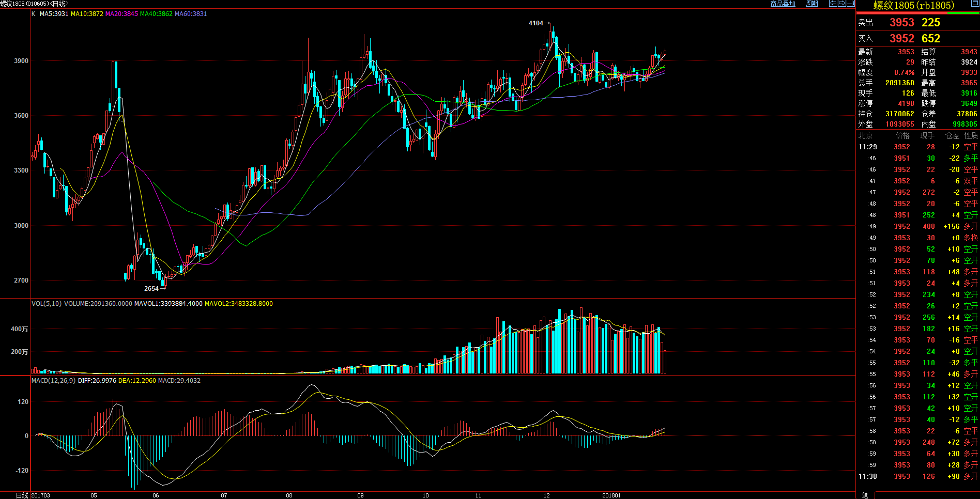980x499 pixels.
Task: Click the maximize quote panel icon
Action: tap(974, 4)
